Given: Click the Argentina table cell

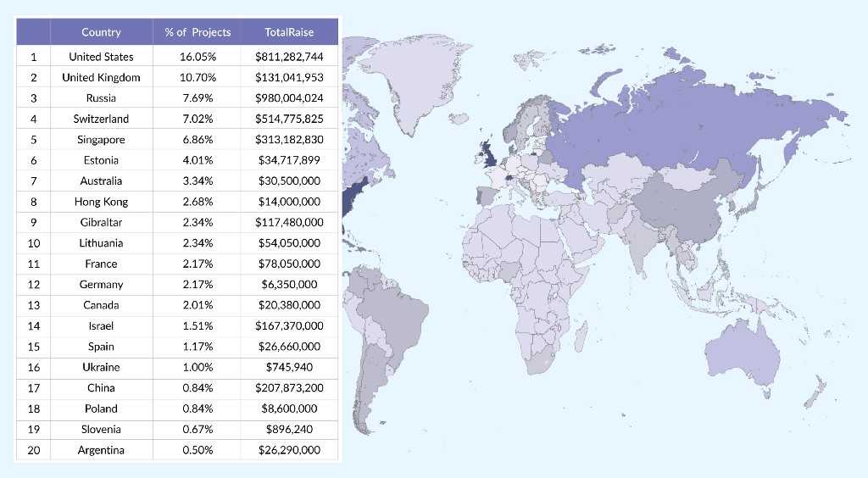Looking at the screenshot, I should pos(102,450).
